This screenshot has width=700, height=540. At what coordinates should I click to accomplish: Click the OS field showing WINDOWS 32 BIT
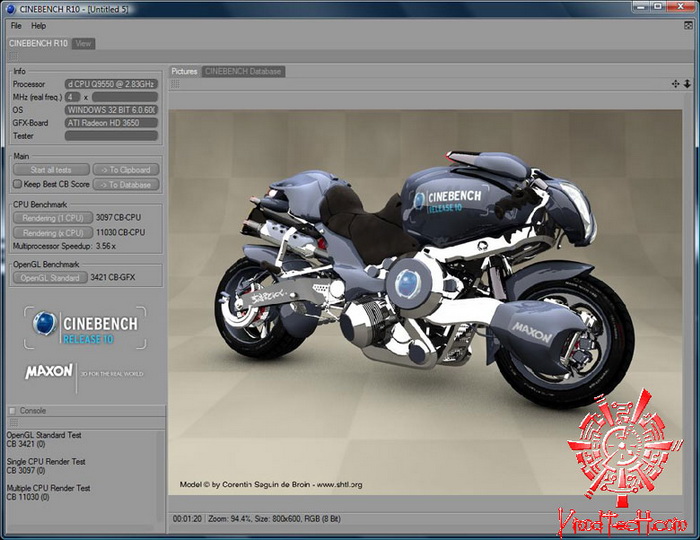pos(111,110)
